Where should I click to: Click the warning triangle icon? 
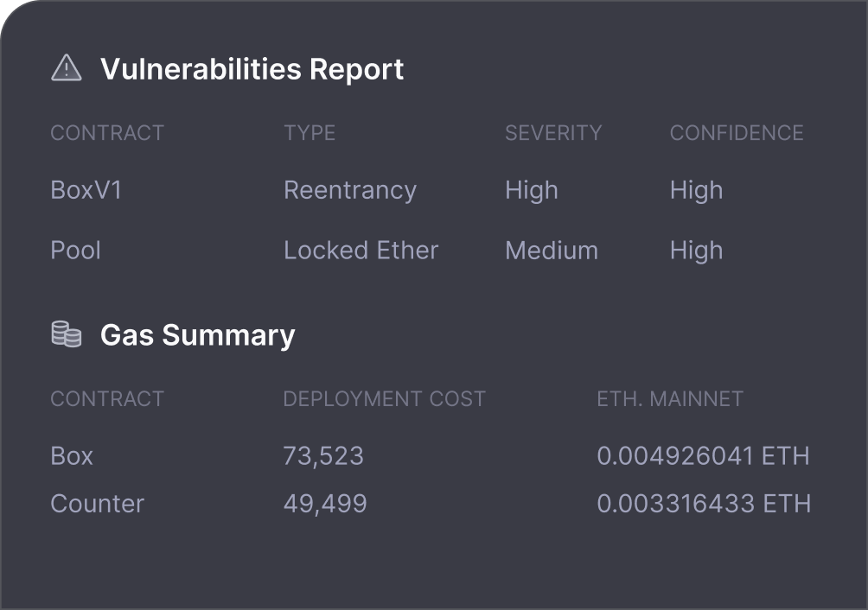pos(67,68)
